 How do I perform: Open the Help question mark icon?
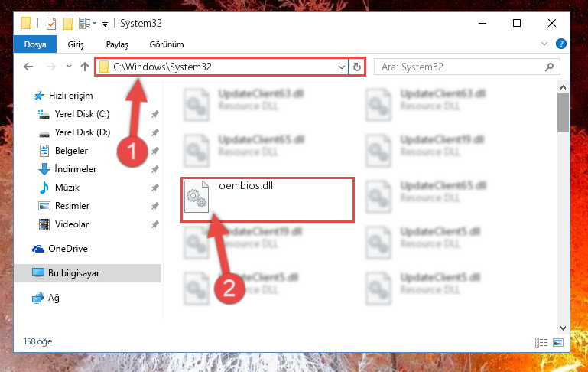(x=561, y=44)
